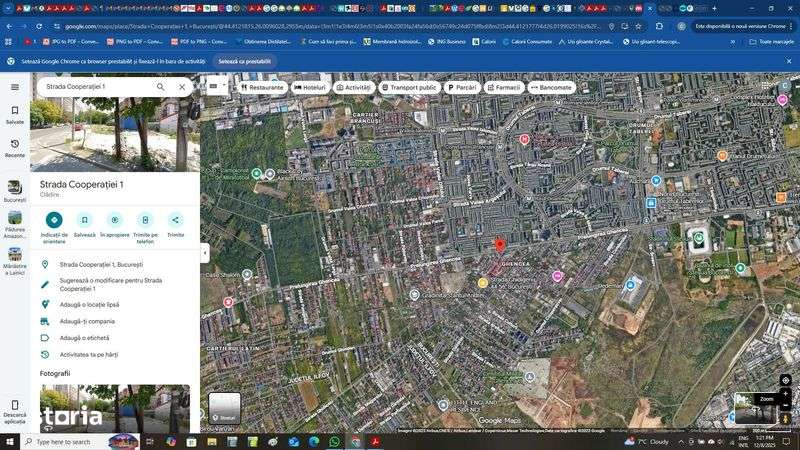The width and height of the screenshot is (800, 450).
Task: Show hidden system tray icons
Action: pyautogui.click(x=681, y=442)
